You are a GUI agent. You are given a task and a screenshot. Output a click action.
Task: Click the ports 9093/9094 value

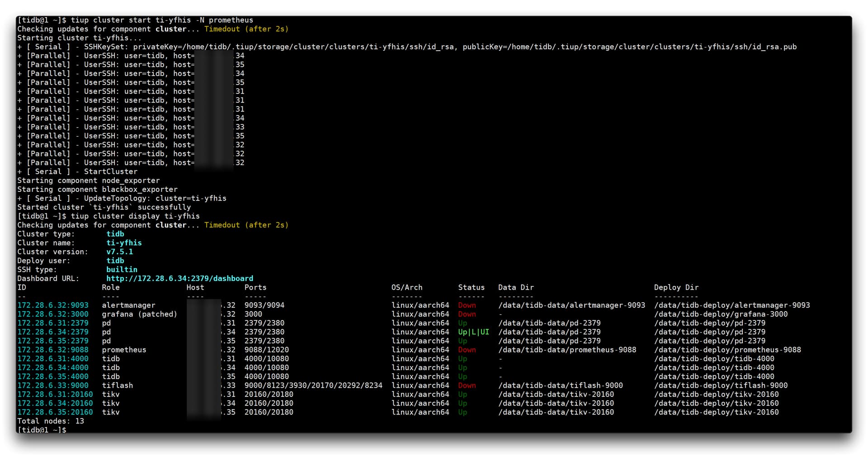coord(264,305)
